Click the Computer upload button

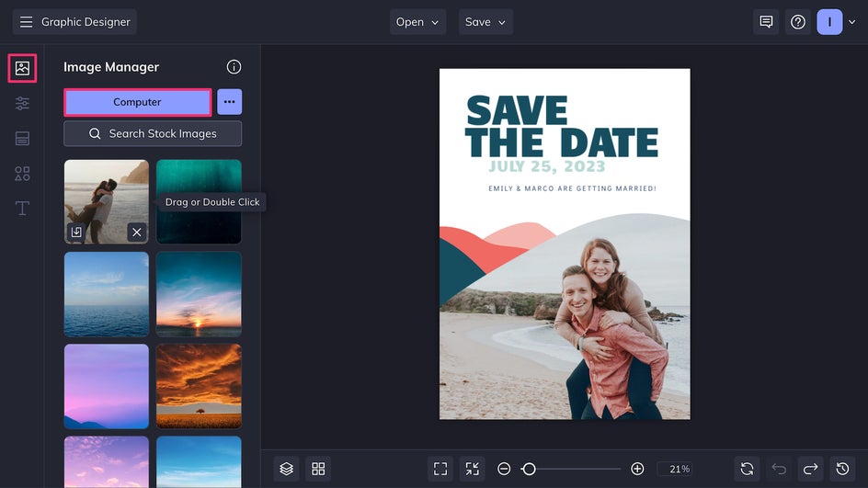[x=137, y=102]
